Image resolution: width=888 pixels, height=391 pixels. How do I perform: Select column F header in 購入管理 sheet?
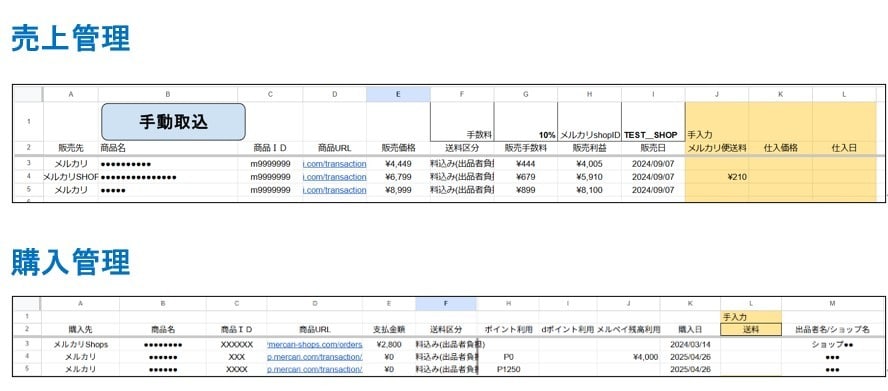click(x=446, y=304)
